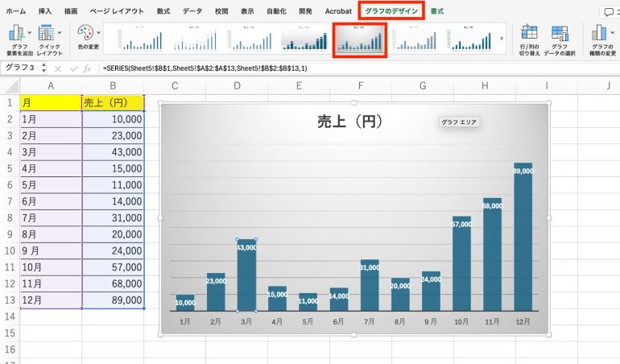
Task: Select the first chart style thumbnail
Action: pyautogui.click(x=139, y=39)
